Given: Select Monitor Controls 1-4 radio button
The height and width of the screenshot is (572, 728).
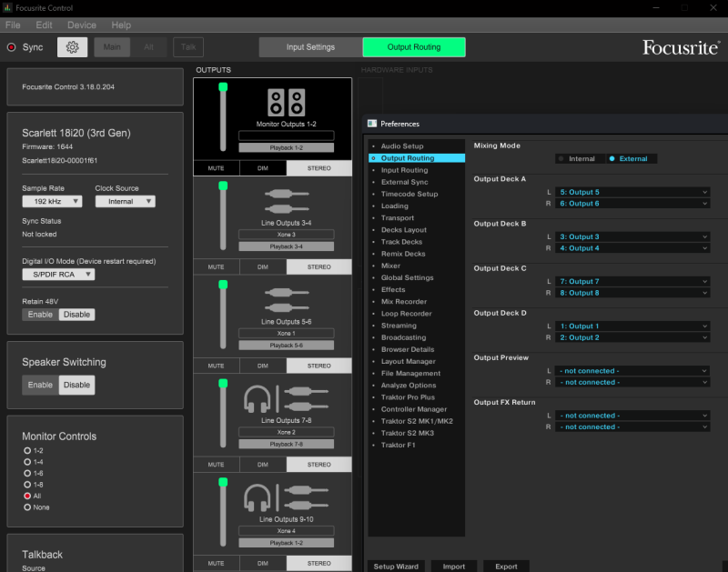Looking at the screenshot, I should [x=27, y=462].
